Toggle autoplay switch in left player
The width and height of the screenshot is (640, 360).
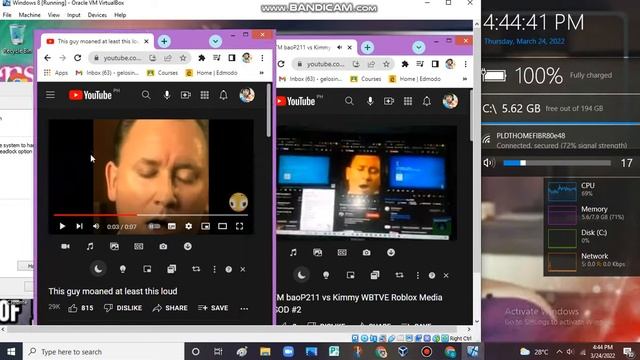pos(154,226)
